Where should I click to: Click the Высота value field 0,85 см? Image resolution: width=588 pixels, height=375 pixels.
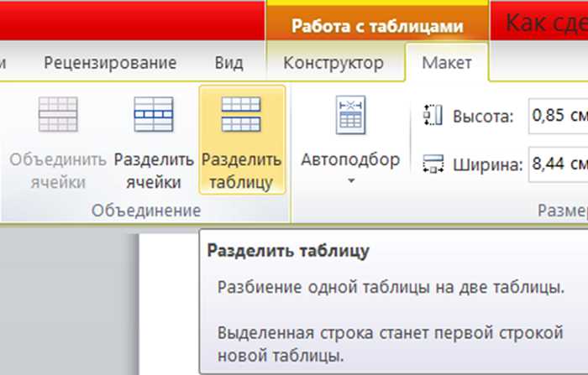pos(558,116)
